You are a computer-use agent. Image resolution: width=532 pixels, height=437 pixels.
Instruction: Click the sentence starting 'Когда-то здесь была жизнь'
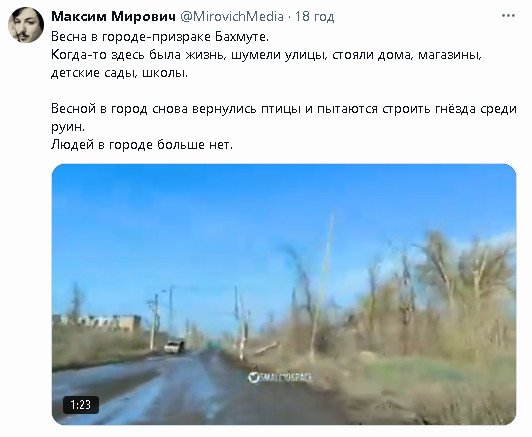click(x=266, y=64)
